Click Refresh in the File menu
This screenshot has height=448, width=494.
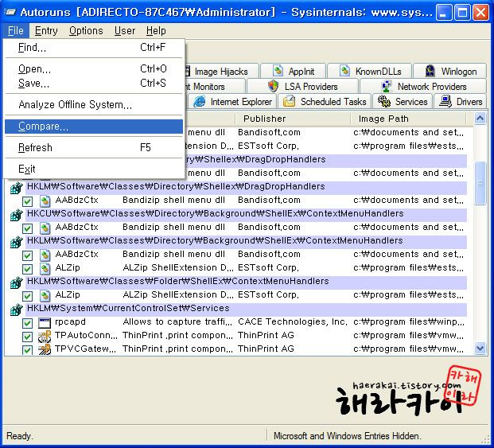(94, 147)
